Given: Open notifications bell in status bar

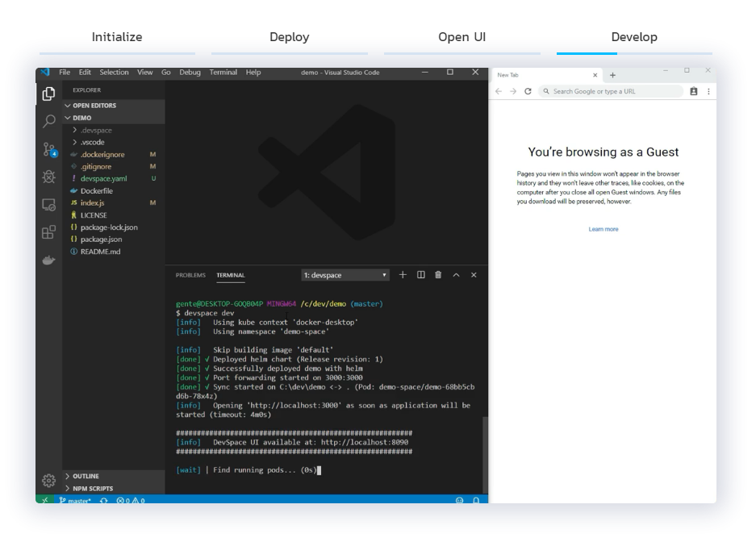Looking at the screenshot, I should (476, 501).
